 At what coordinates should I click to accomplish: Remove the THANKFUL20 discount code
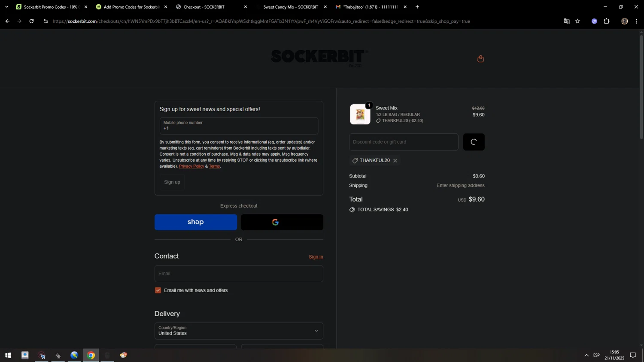click(x=395, y=160)
